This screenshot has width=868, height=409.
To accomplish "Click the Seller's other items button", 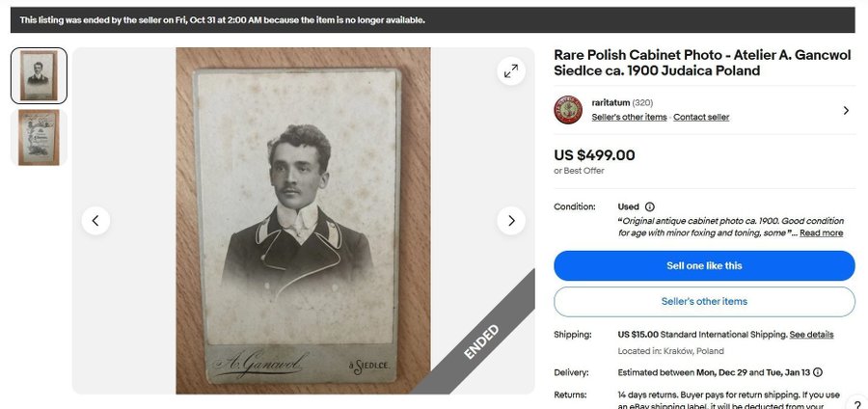I will (x=704, y=302).
